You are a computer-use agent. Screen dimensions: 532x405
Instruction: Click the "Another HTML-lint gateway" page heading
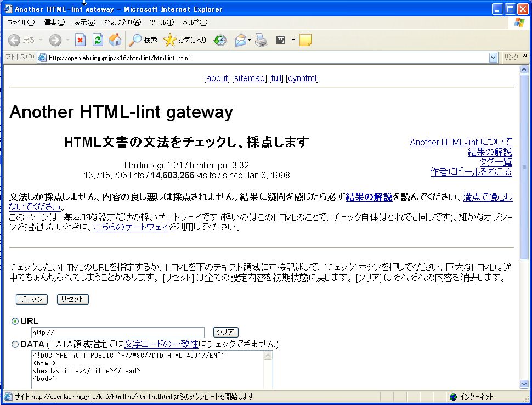pyautogui.click(x=121, y=112)
